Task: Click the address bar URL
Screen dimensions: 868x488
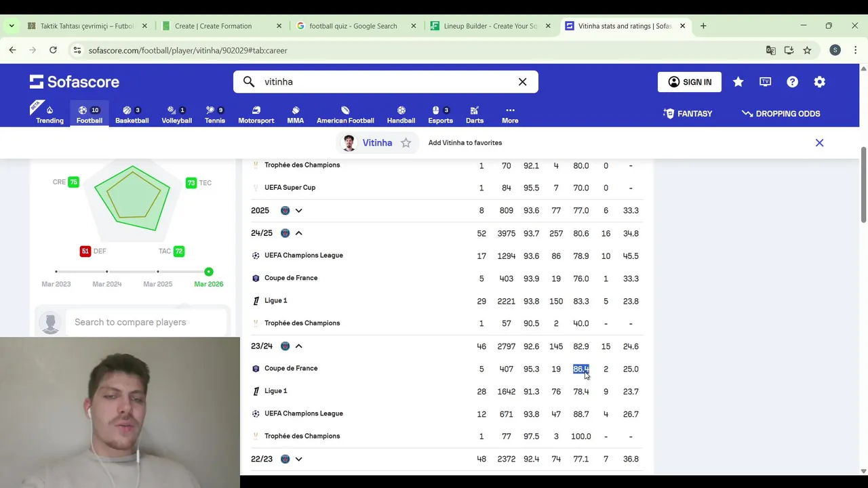Action: coord(188,50)
